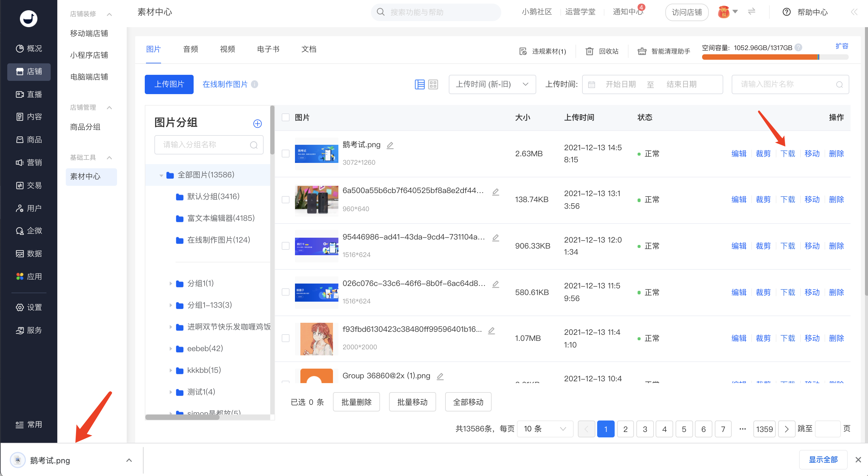868x476 pixels.
Task: Expand the 分组1(1) folder
Action: pyautogui.click(x=170, y=284)
